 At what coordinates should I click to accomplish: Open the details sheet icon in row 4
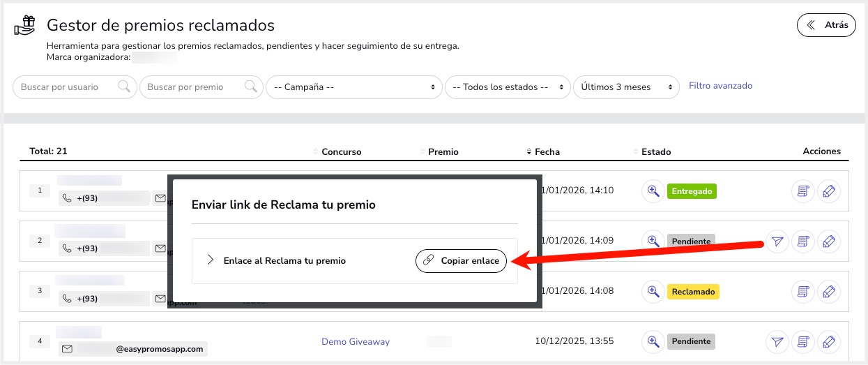click(803, 342)
